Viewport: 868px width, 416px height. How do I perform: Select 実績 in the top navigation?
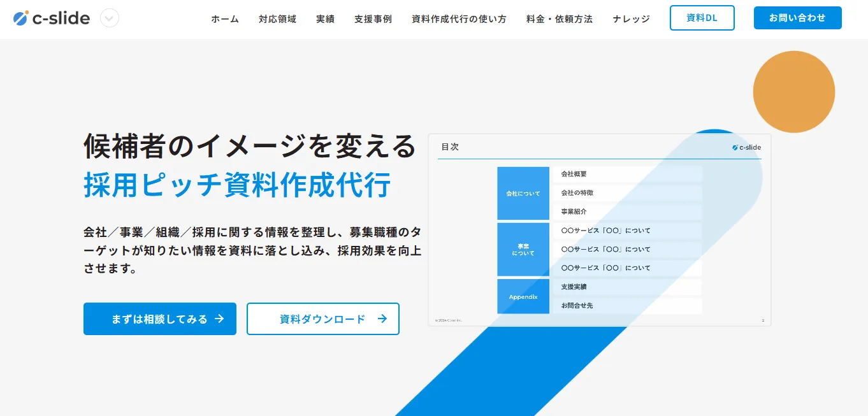pyautogui.click(x=325, y=19)
